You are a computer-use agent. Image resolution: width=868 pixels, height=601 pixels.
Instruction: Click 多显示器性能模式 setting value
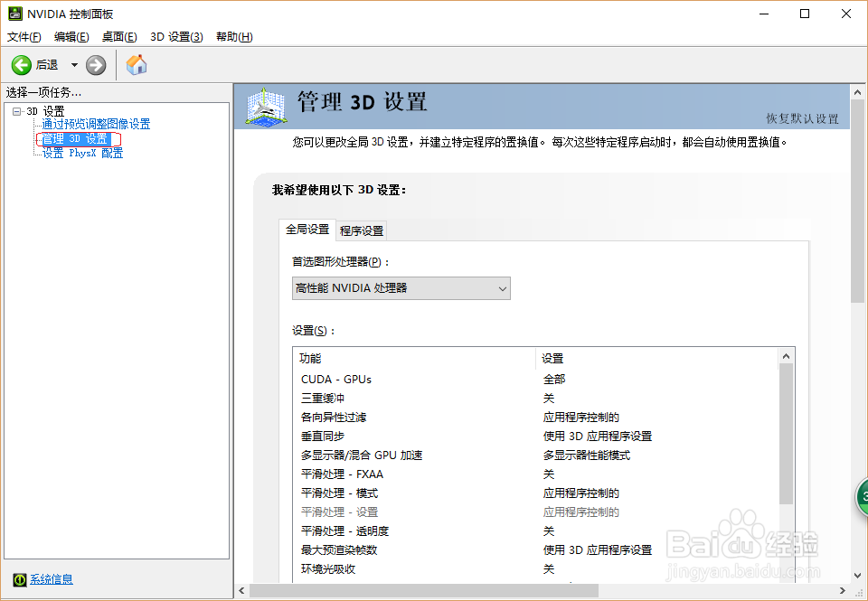pos(587,455)
